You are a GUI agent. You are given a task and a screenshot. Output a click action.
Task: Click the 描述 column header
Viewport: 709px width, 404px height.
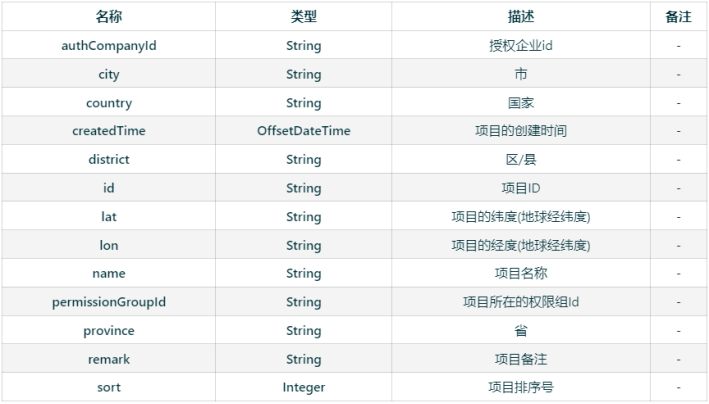point(520,17)
